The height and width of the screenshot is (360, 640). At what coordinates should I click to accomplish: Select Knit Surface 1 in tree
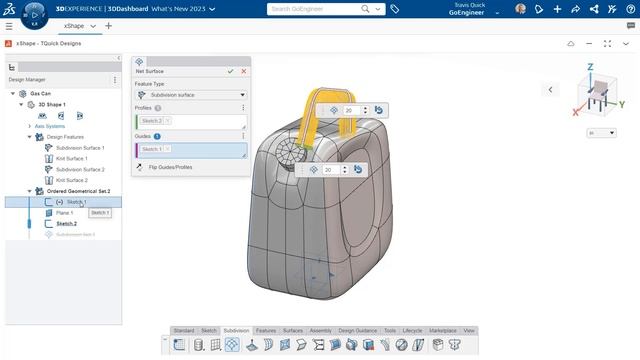[71, 158]
